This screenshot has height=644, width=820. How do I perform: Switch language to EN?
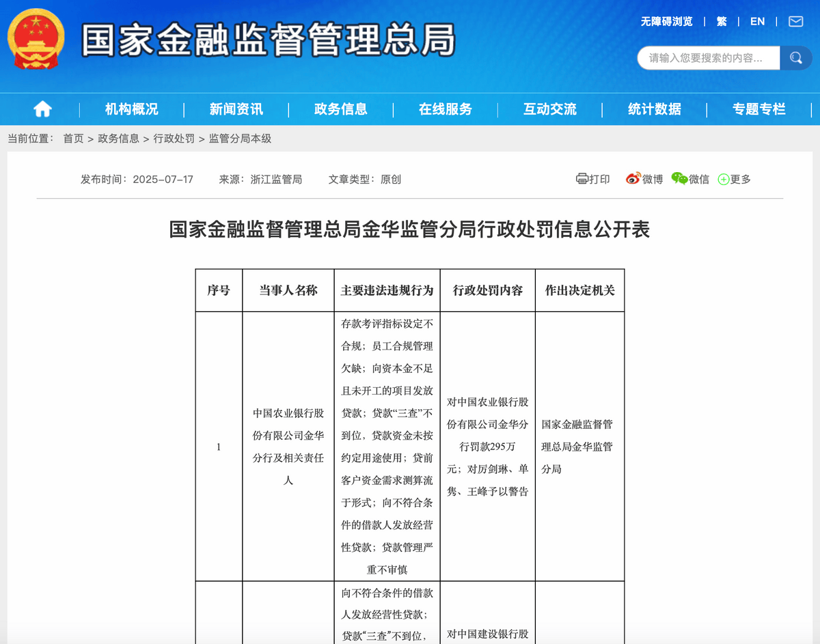(757, 21)
